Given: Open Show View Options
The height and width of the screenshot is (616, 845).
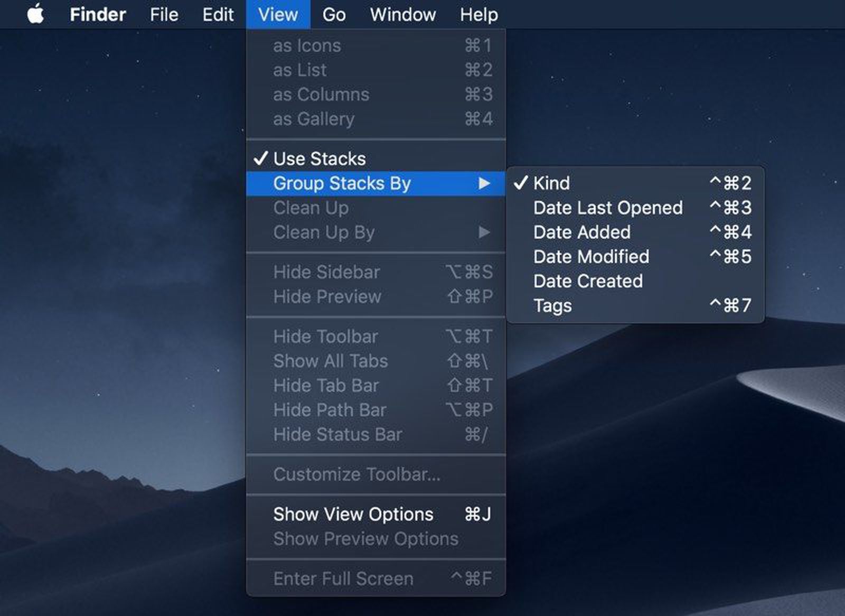Looking at the screenshot, I should point(353,514).
